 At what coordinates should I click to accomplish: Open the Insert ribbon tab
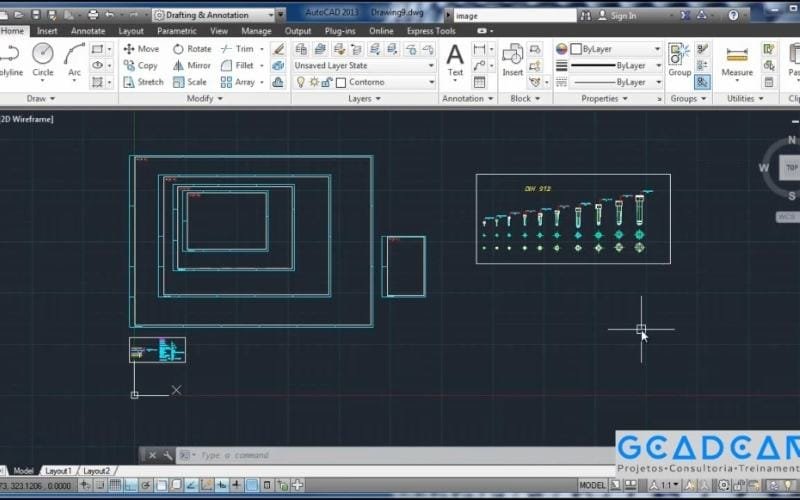click(47, 31)
